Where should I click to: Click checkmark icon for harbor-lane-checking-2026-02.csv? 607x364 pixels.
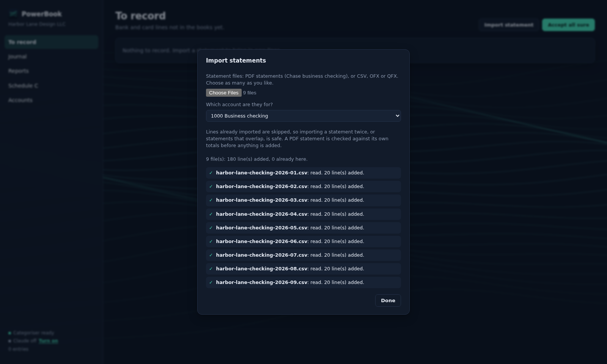tap(211, 187)
